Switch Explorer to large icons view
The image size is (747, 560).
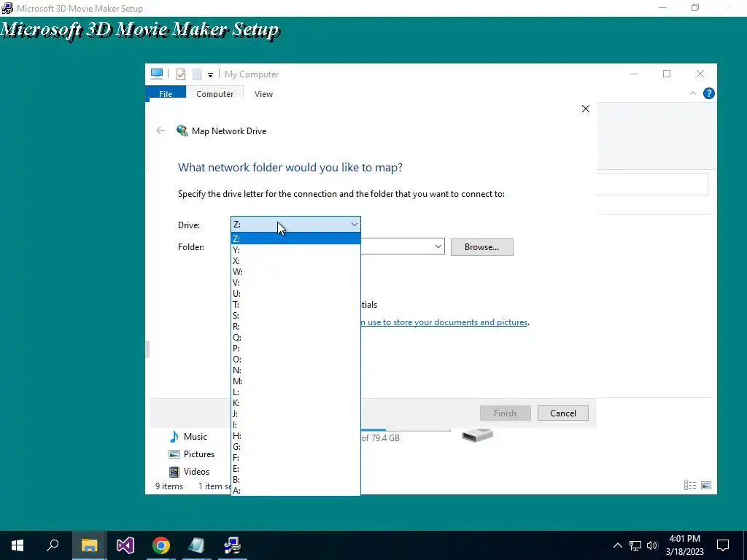[x=706, y=485]
